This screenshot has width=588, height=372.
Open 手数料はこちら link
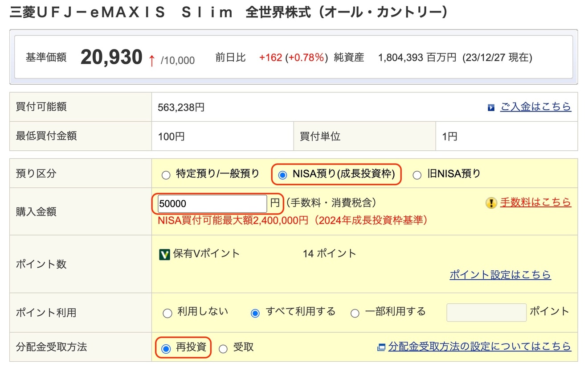535,203
